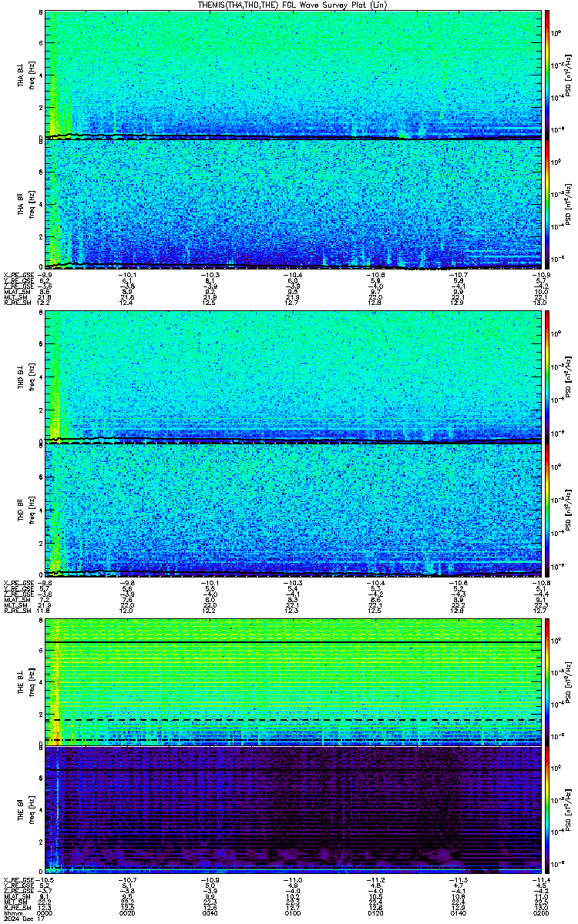This screenshot has width=578, height=924.
Task: Select the THA B⊥ freq [Hz] axis label
Action: click(29, 75)
